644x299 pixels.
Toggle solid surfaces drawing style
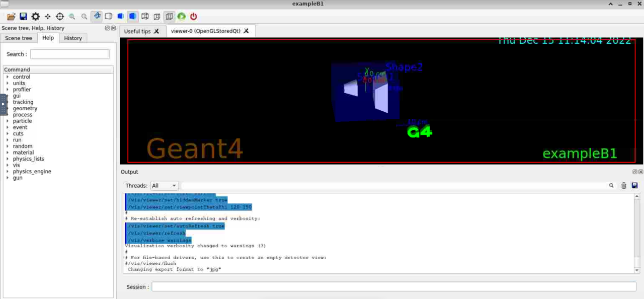(x=133, y=17)
